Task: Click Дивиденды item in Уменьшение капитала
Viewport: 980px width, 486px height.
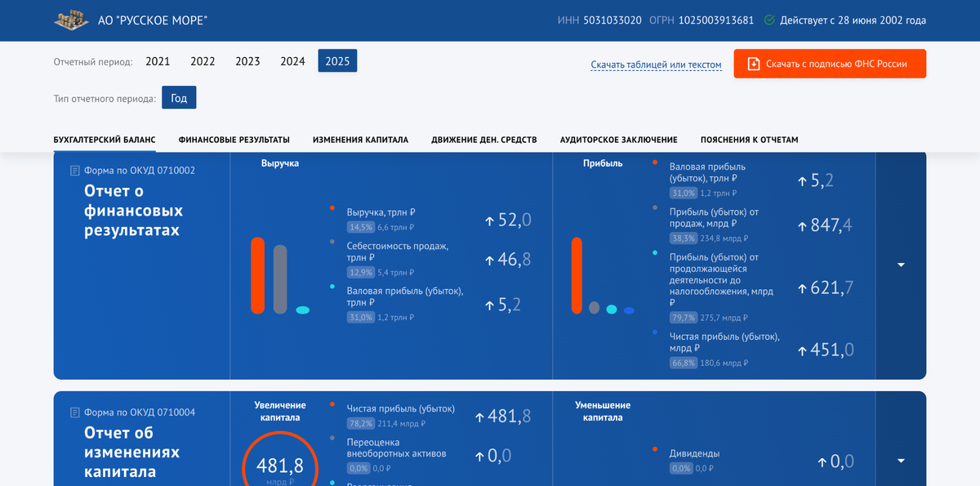Action: click(x=695, y=453)
